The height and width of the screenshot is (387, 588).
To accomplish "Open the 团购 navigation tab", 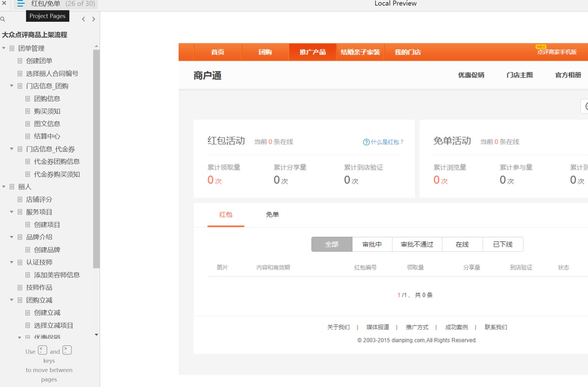I will pyautogui.click(x=265, y=52).
